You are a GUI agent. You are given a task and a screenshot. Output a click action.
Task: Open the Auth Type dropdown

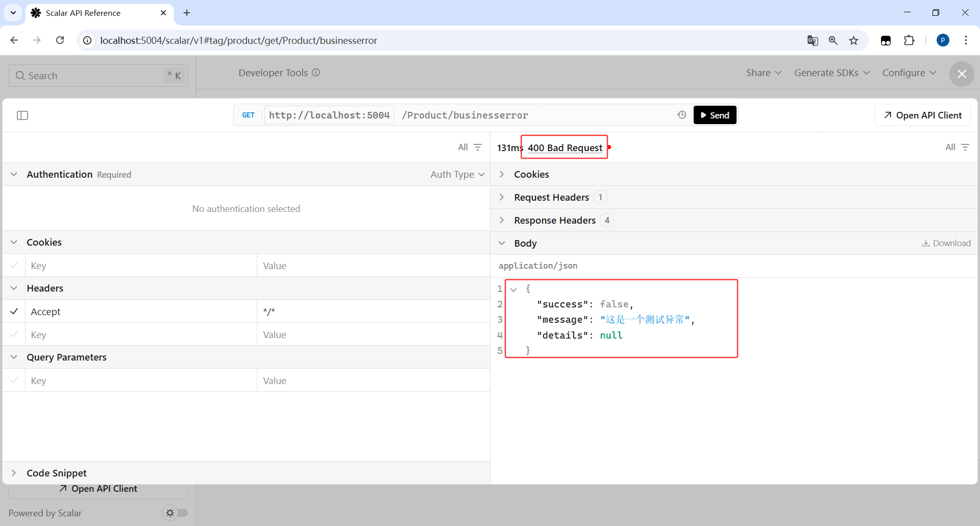tap(457, 174)
